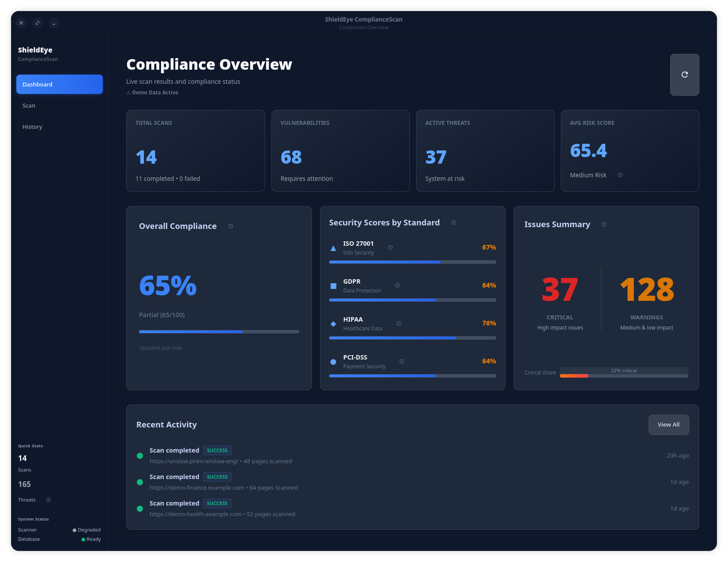Image resolution: width=728 pixels, height=562 pixels.
Task: Click the HIPAA score progress bar
Action: tap(413, 338)
